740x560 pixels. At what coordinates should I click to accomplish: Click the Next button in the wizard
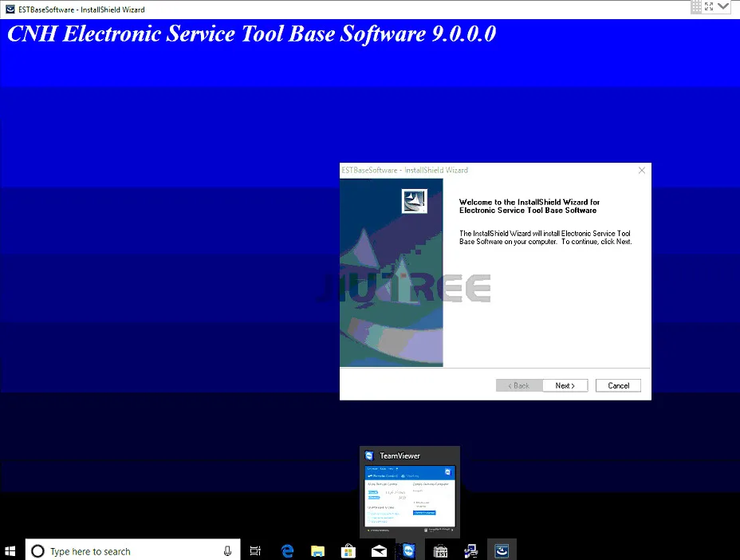565,385
